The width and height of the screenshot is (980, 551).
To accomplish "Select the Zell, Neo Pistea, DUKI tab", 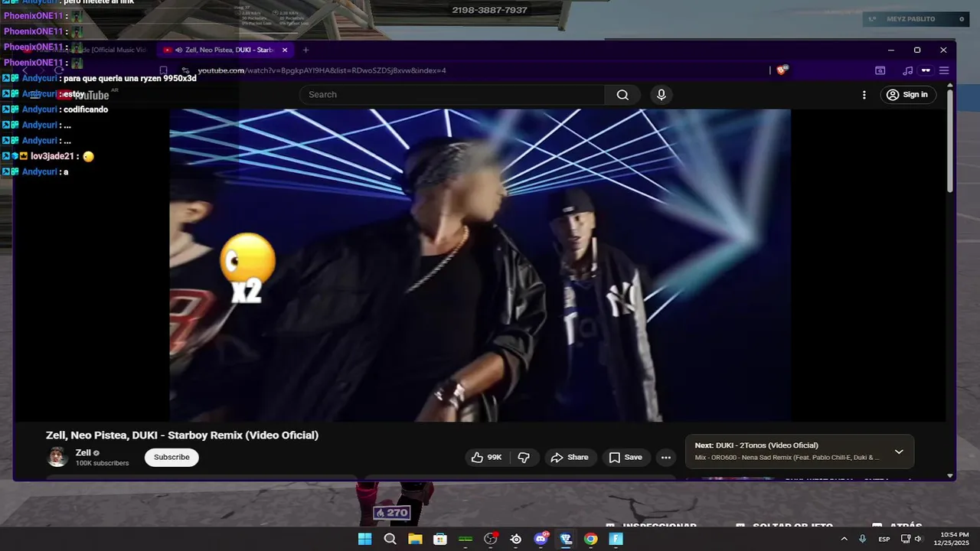I will [x=225, y=50].
